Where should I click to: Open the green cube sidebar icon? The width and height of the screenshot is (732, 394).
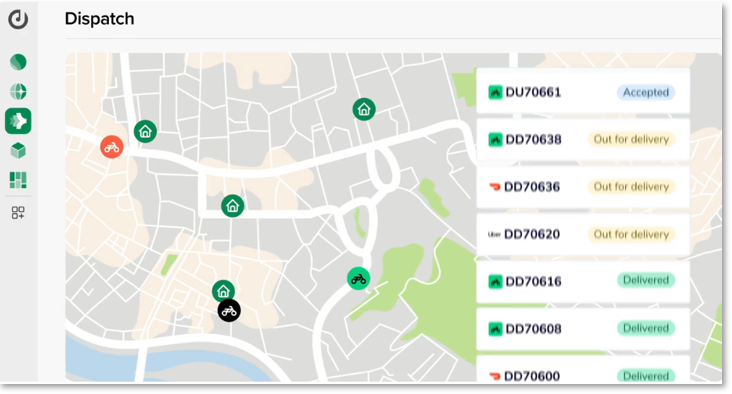point(18,150)
